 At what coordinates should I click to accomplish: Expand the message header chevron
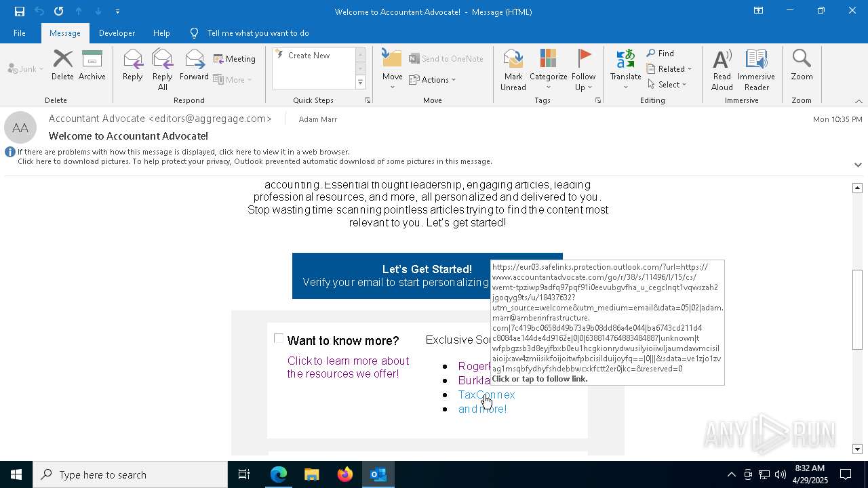[858, 165]
